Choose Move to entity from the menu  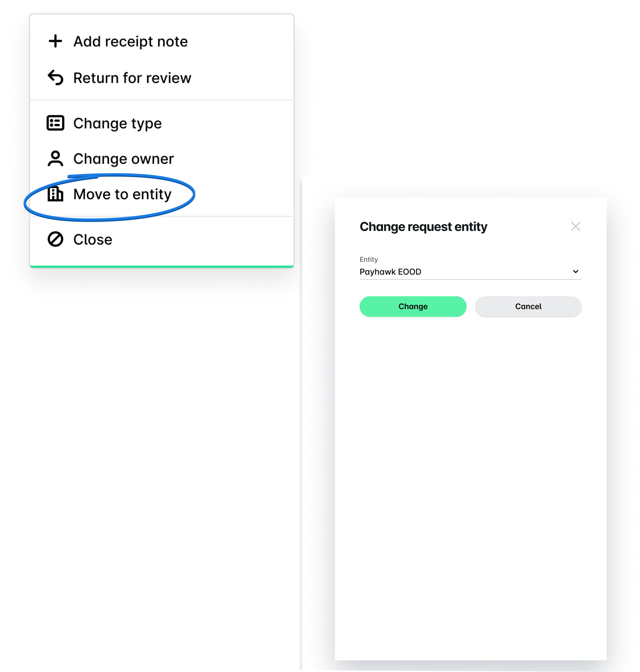tap(122, 194)
